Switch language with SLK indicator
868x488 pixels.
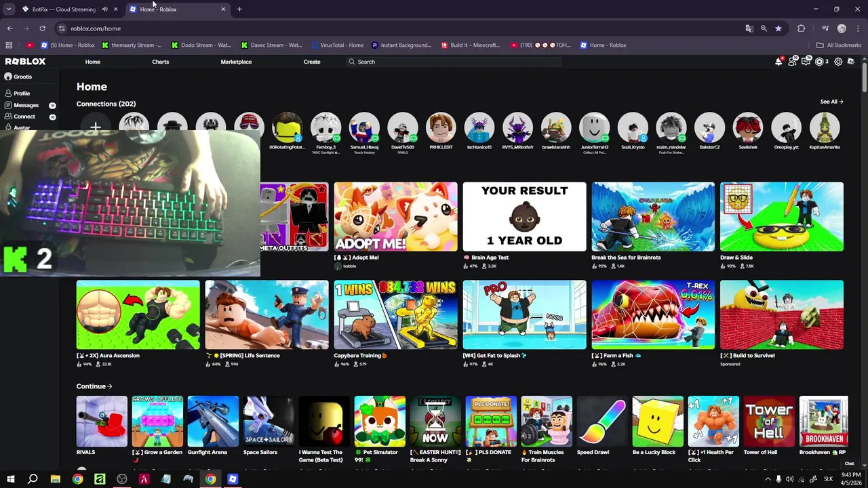(828, 479)
